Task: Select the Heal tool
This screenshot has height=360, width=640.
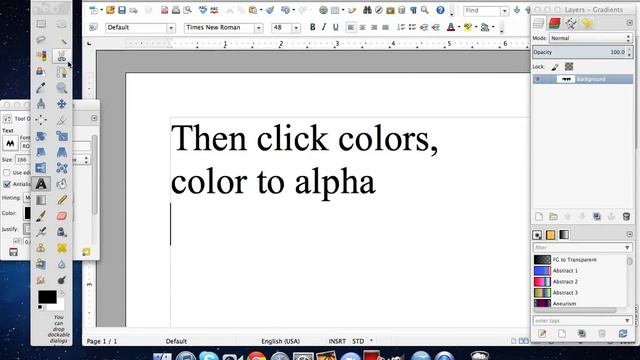Action: [62, 248]
